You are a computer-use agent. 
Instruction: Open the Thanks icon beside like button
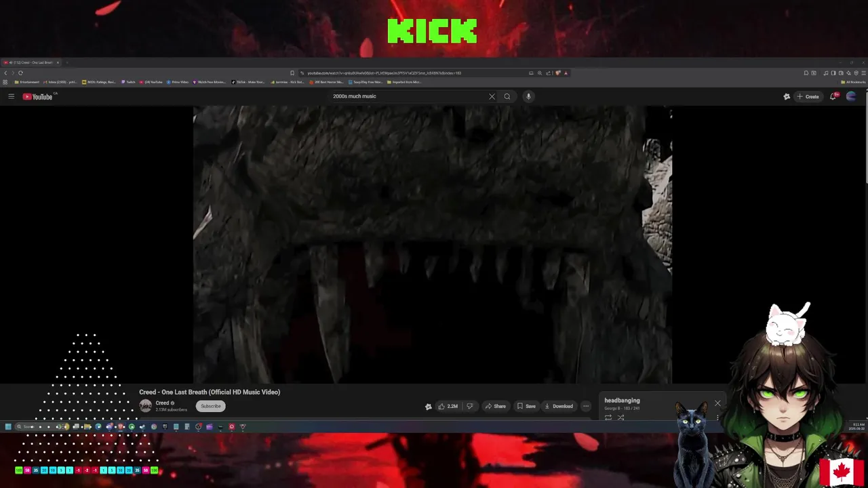point(428,407)
